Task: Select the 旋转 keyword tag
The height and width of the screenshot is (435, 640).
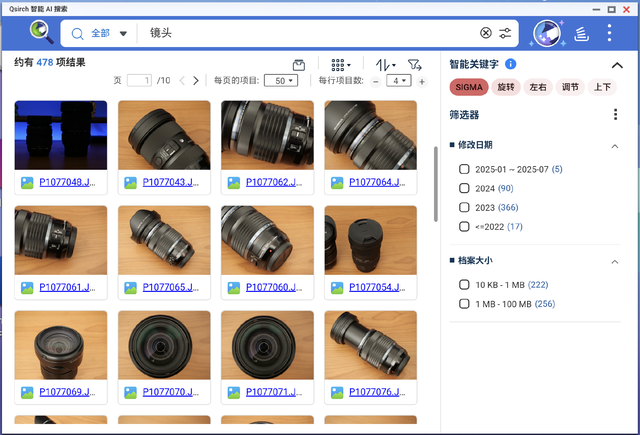Action: [507, 88]
